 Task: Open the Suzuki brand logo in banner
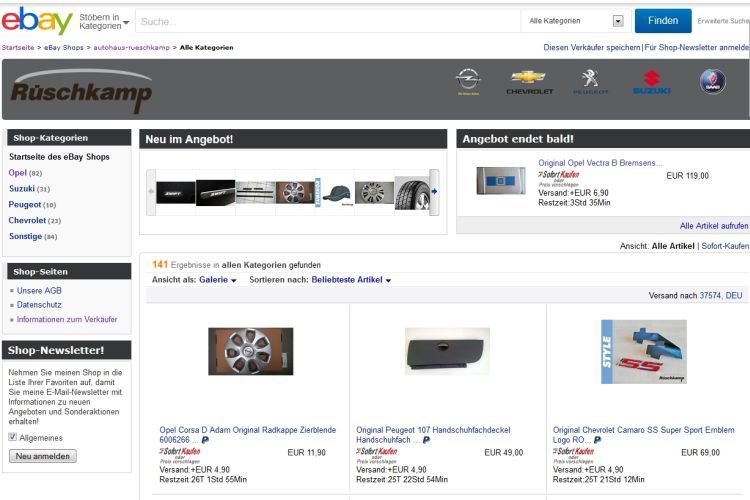click(651, 82)
